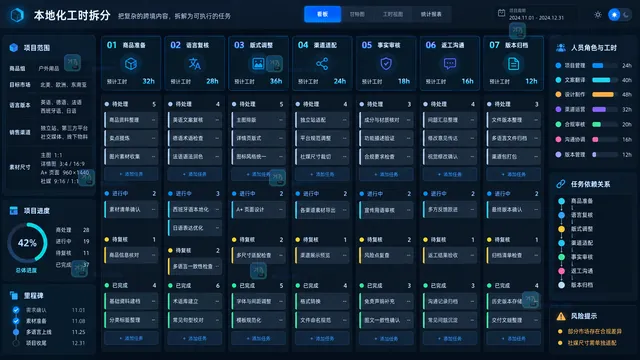
Task: Click the purple 32h role hours bar
Action: point(604,109)
